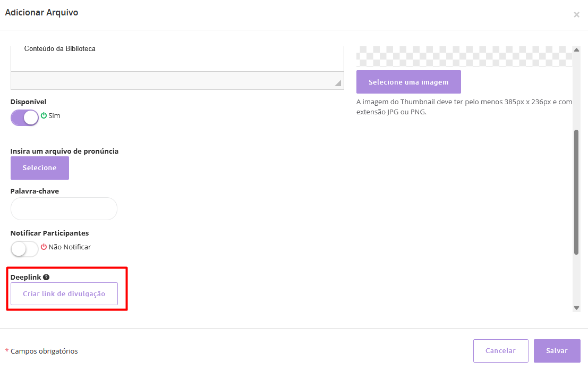Screen dimensions: 588x369
Task: Click the Não Notificar label text
Action: click(x=70, y=247)
